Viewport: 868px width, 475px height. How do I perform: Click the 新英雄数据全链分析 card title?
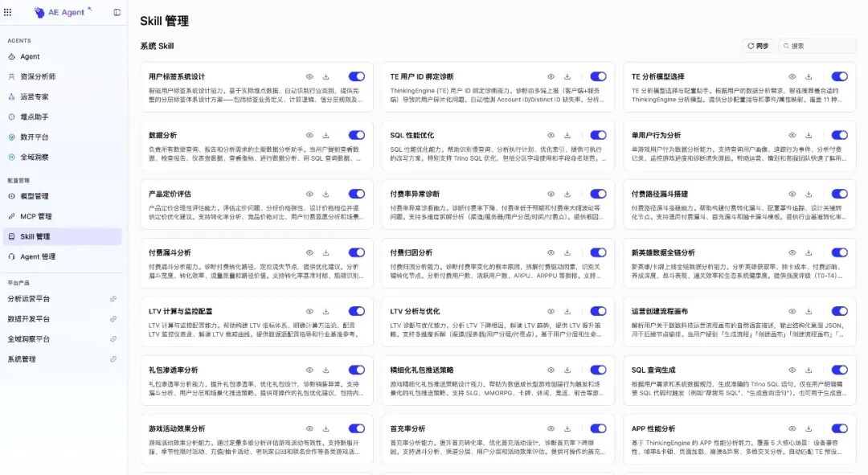coord(663,252)
